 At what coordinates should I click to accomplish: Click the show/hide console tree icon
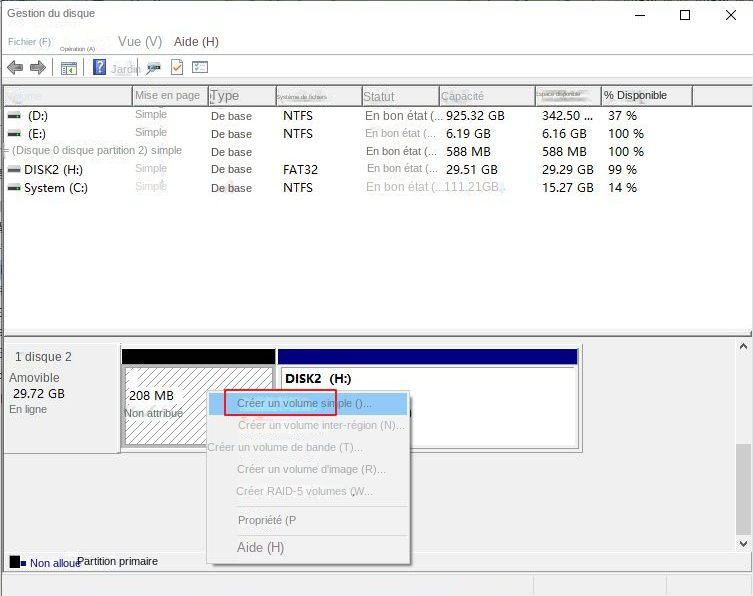click(x=69, y=68)
